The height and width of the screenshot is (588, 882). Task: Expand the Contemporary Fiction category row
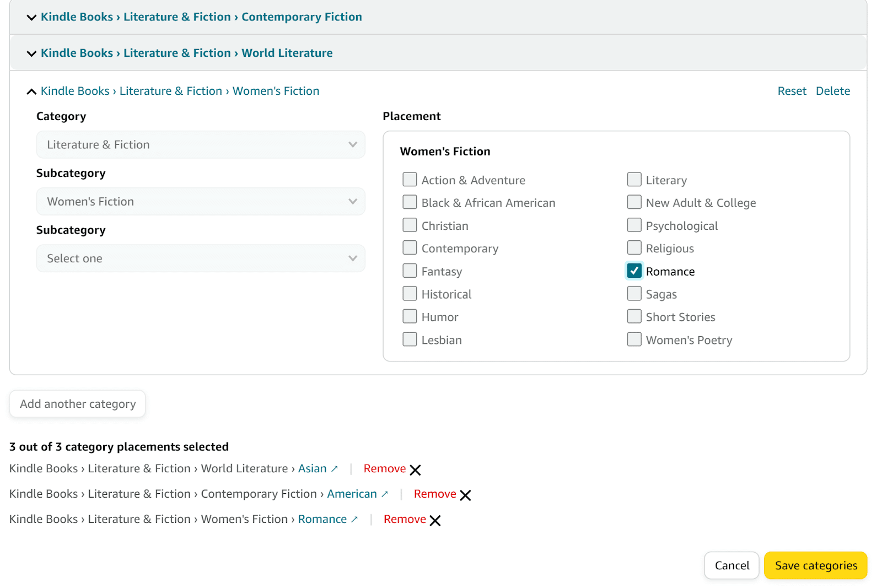[31, 18]
